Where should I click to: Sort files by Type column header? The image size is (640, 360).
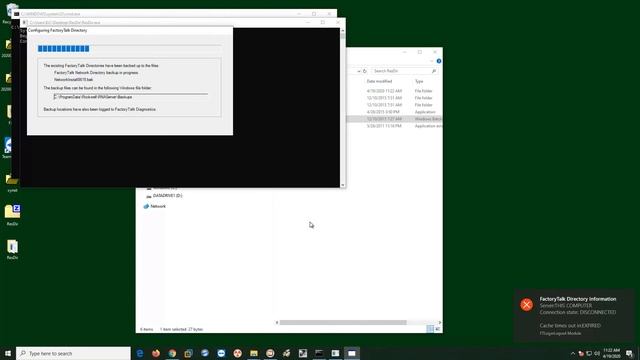(x=419, y=82)
